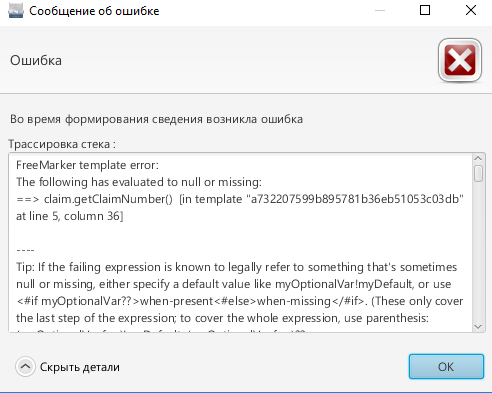This screenshot has width=492, height=393.
Task: Click the "Tip:" paragraph in the stack trace
Action: (239, 292)
